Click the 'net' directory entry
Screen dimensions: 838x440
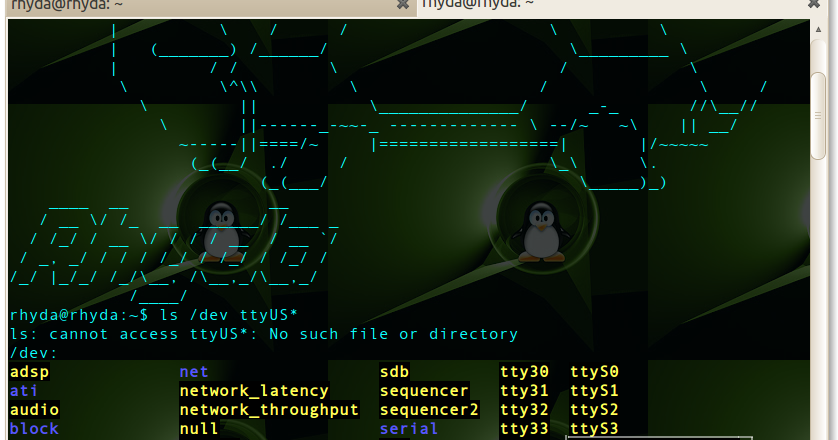193,372
